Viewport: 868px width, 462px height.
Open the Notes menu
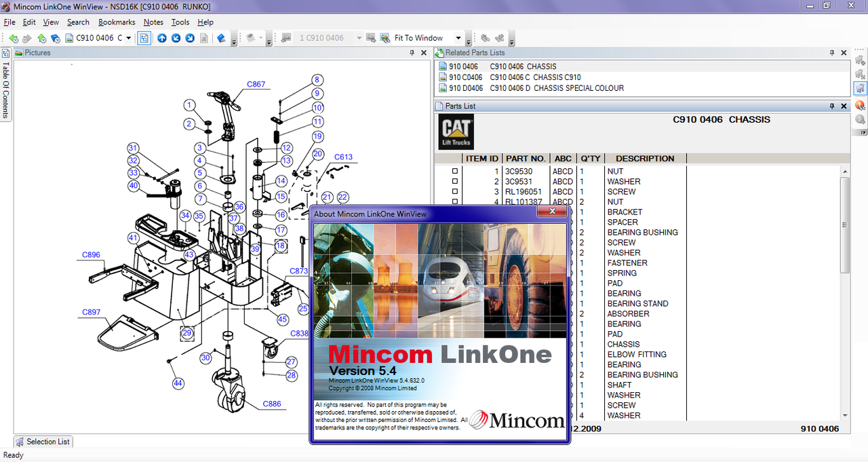(153, 22)
